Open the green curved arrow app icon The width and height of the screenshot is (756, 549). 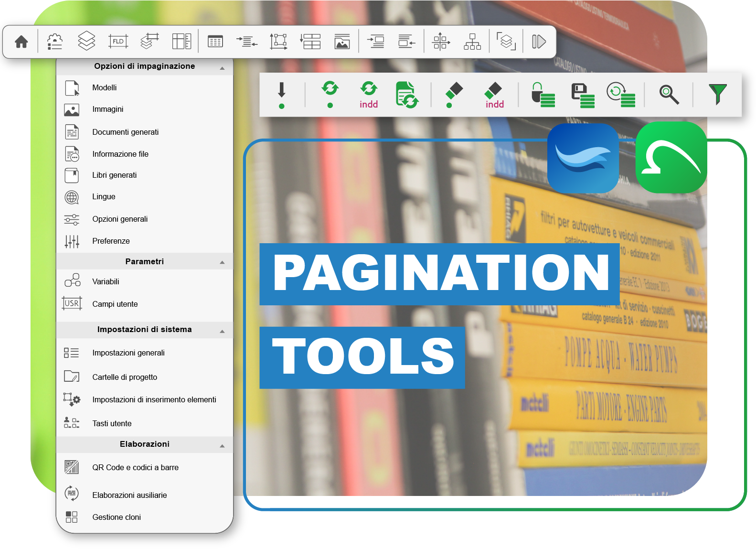click(671, 157)
